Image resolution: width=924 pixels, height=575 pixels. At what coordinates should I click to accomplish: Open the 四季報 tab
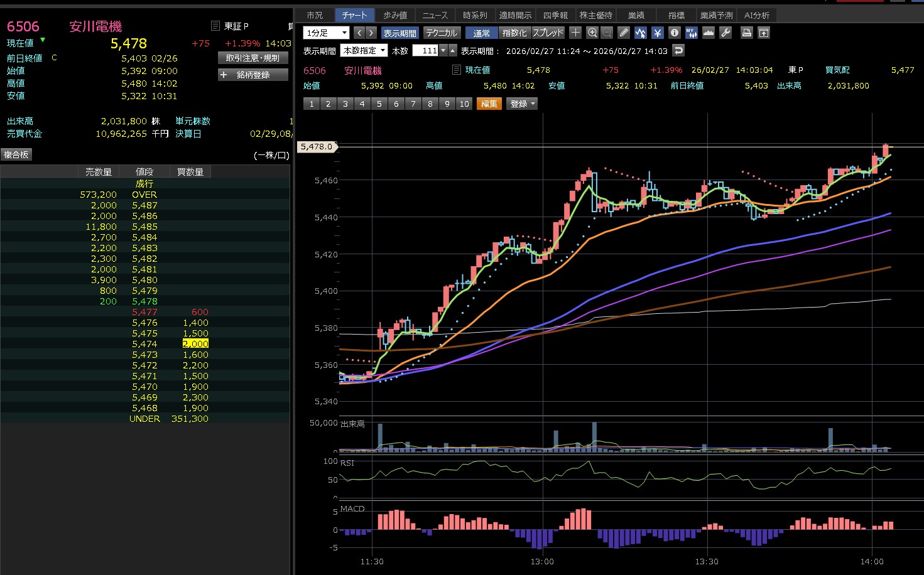pos(555,15)
